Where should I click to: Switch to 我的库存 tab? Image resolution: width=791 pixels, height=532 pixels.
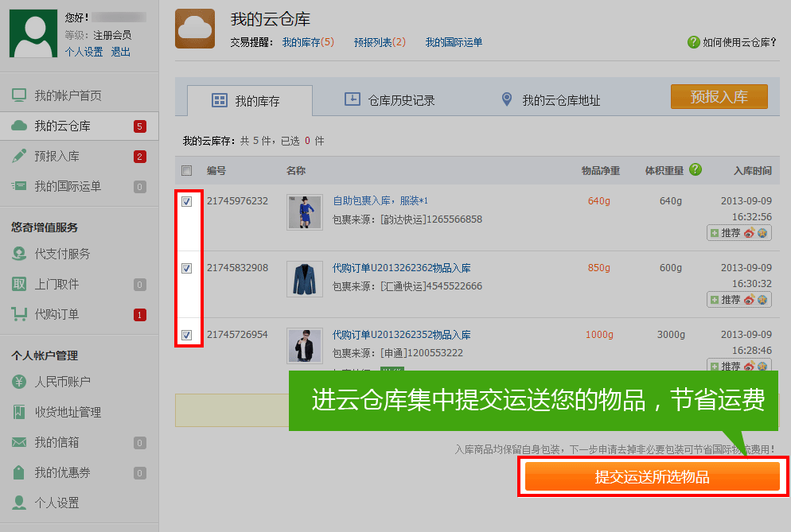(250, 101)
